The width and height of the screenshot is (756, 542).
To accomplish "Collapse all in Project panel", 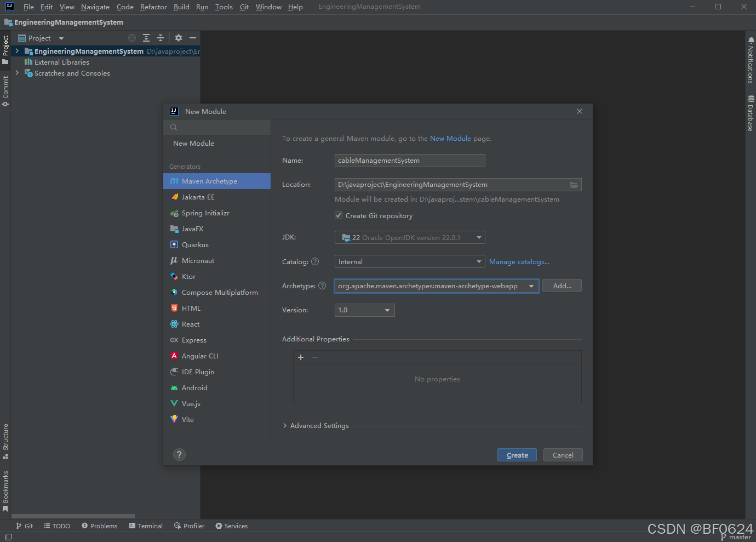I will point(161,38).
